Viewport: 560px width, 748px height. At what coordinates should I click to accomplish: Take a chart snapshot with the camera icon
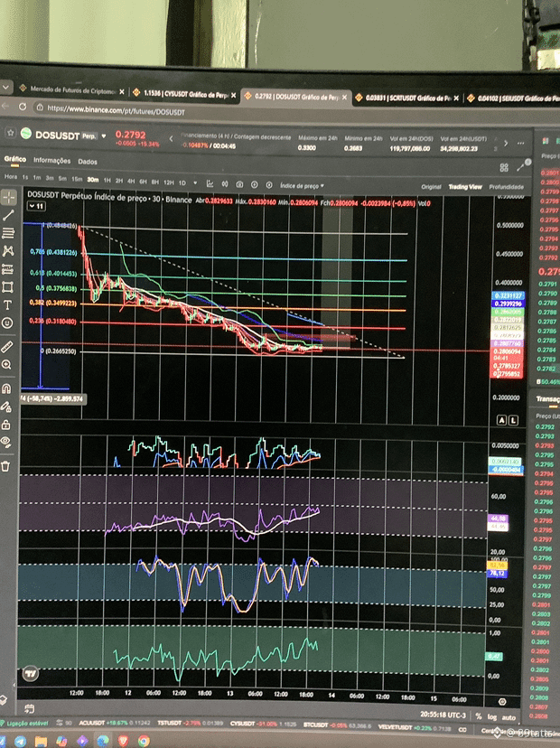239,184
